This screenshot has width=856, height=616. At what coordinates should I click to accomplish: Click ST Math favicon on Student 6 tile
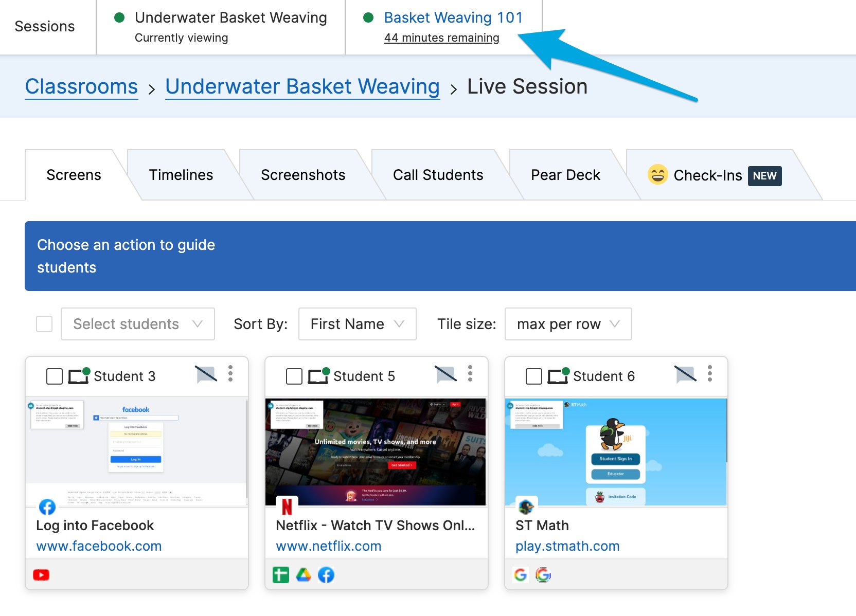(527, 507)
